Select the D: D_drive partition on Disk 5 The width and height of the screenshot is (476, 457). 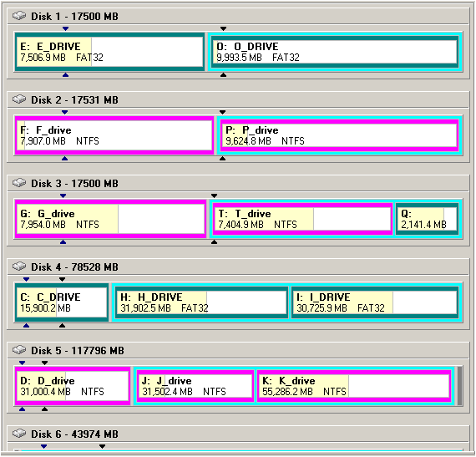(x=73, y=386)
